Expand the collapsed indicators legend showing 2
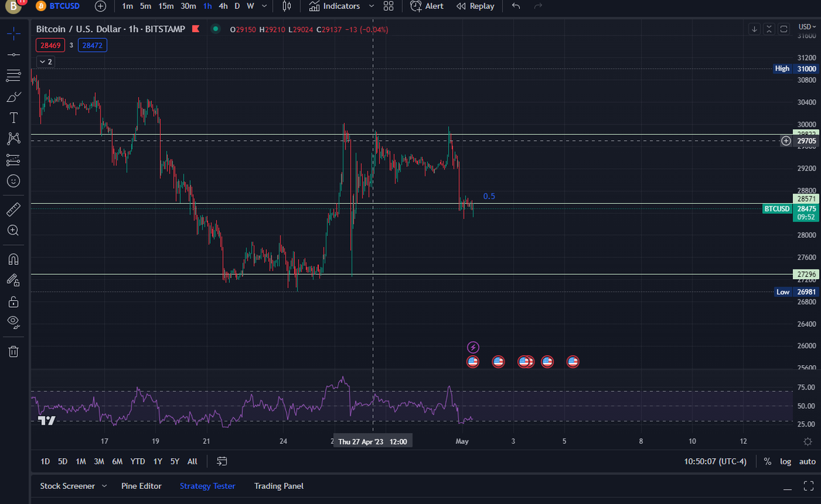The image size is (821, 504). [45, 62]
